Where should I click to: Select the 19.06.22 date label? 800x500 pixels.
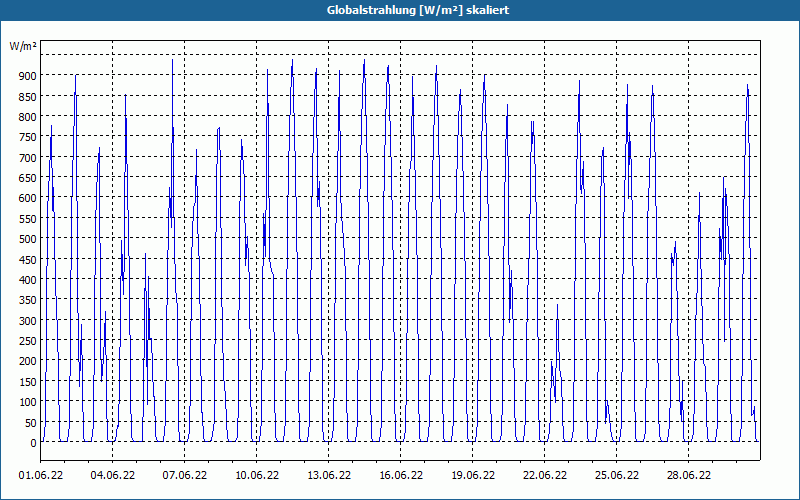pyautogui.click(x=472, y=475)
